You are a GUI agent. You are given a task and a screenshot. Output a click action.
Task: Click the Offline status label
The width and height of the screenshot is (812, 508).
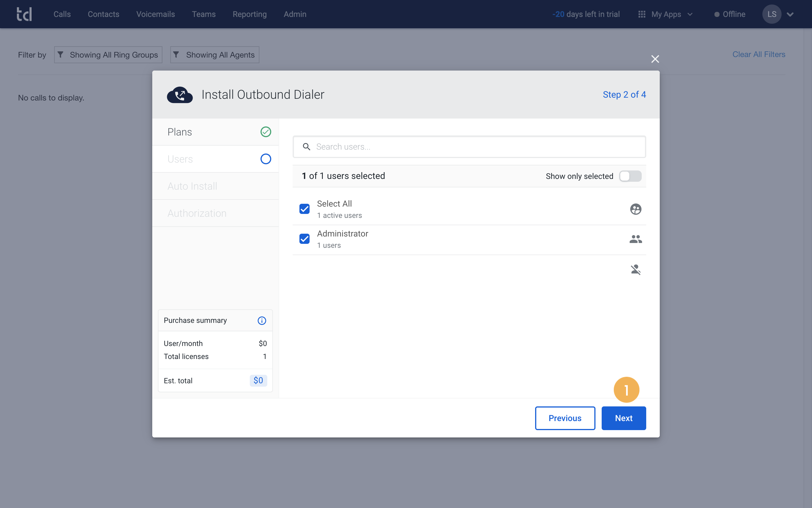click(734, 14)
